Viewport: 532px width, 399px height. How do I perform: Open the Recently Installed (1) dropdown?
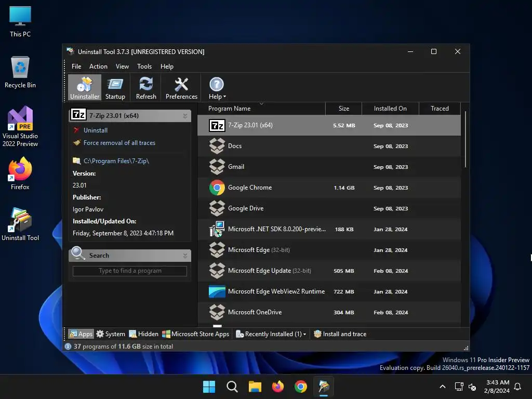pyautogui.click(x=271, y=334)
